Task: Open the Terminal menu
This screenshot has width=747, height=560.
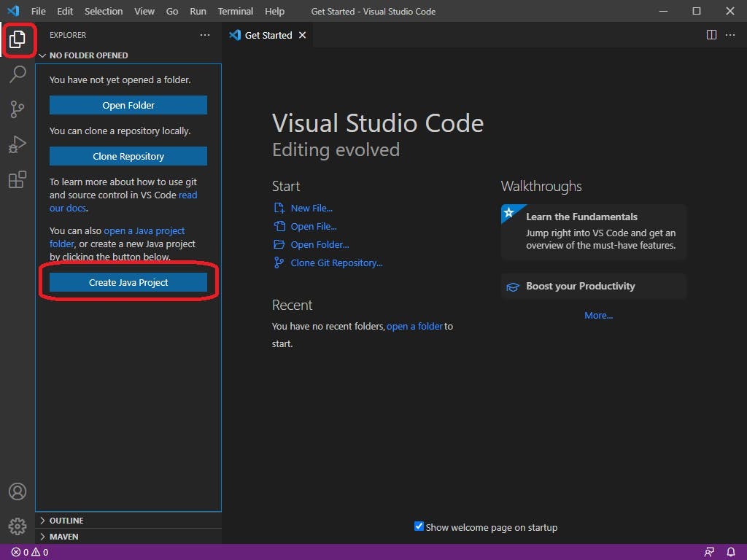Action: point(235,11)
